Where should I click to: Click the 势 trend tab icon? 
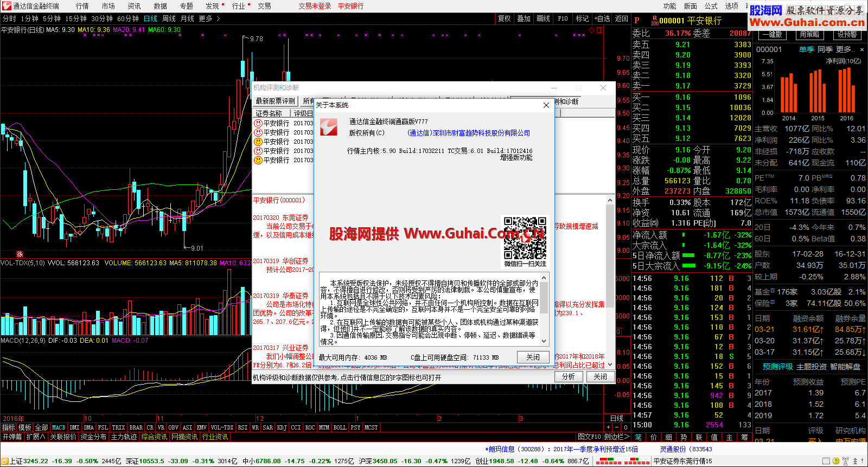[x=684, y=437]
